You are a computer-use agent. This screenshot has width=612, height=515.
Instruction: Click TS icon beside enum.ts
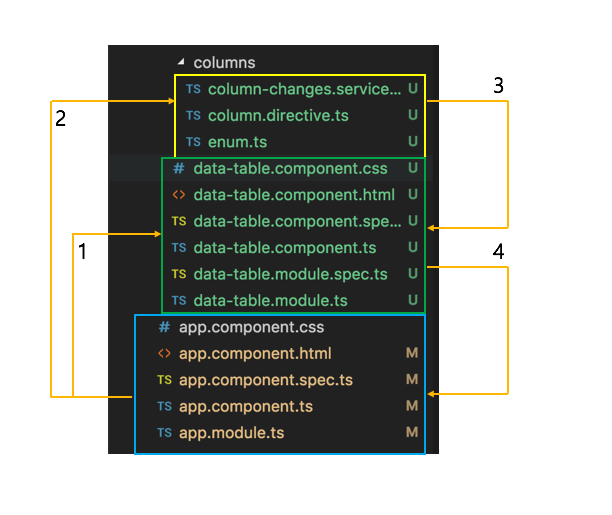pos(193,142)
